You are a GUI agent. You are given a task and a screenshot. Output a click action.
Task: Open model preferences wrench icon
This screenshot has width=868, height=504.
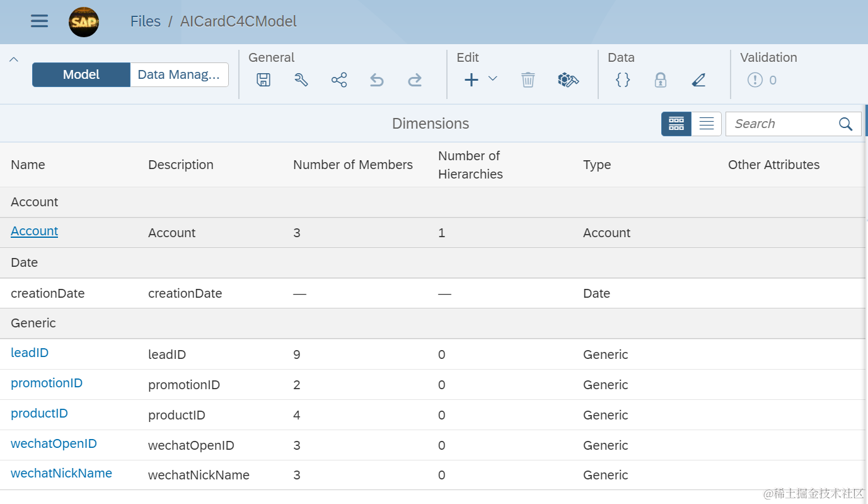click(301, 80)
